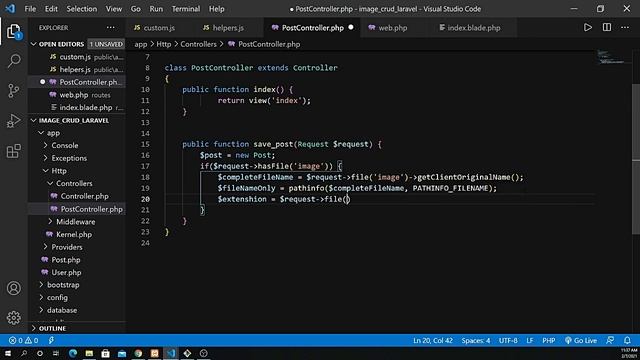
Task: Split the editor right
Action: [607, 27]
